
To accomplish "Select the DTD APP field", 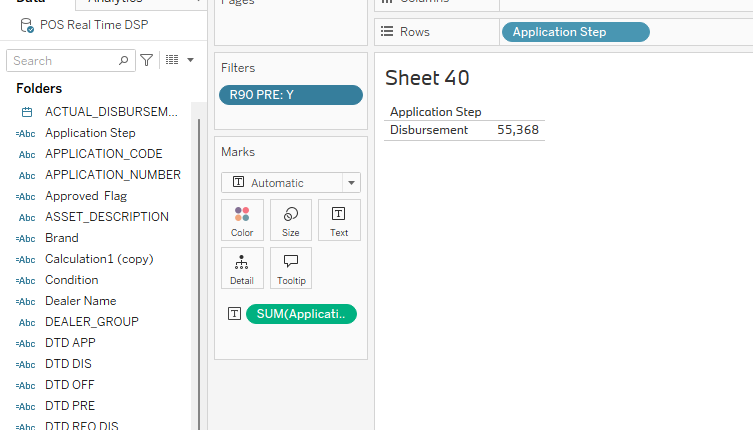I will pos(70,343).
